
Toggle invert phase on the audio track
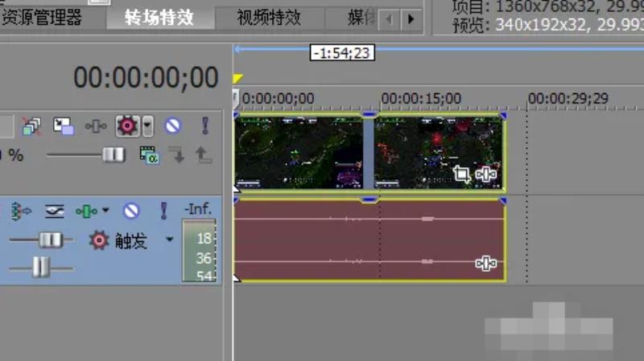pyautogui.click(x=20, y=211)
